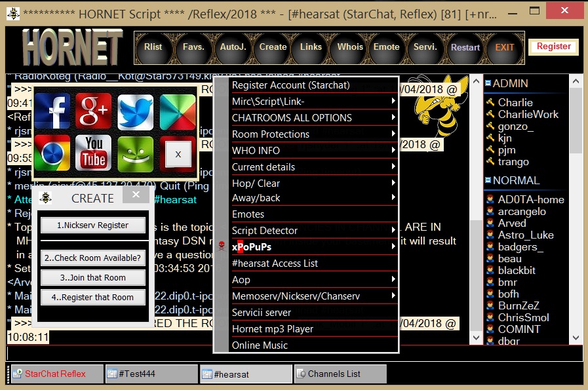Open the YouTube icon
588x390 pixels.
(x=93, y=154)
